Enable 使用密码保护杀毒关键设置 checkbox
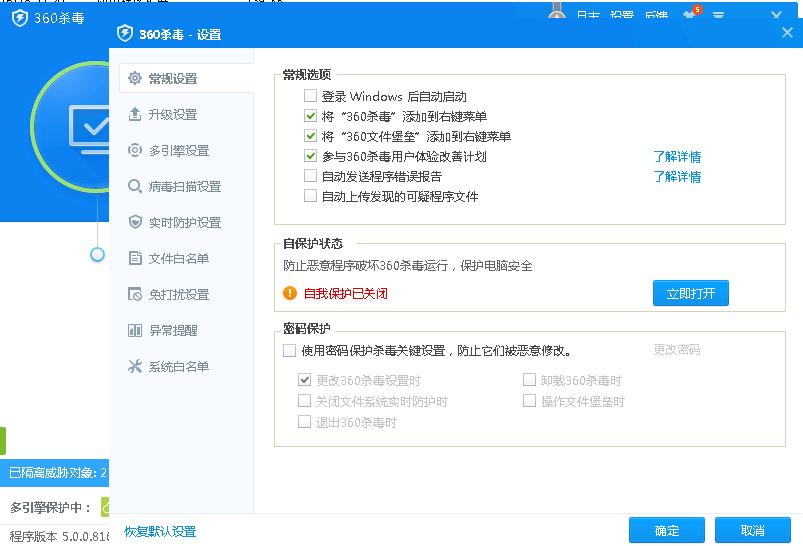This screenshot has width=803, height=546. pyautogui.click(x=289, y=350)
